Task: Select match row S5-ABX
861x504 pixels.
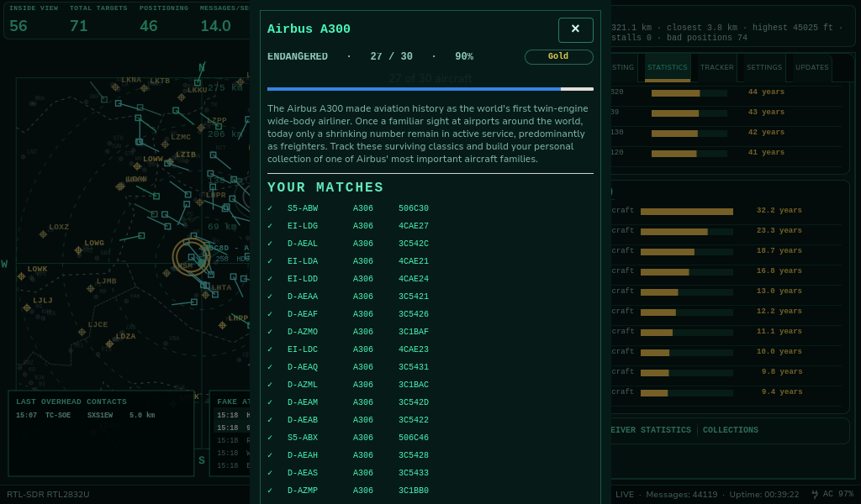Action: (x=430, y=438)
